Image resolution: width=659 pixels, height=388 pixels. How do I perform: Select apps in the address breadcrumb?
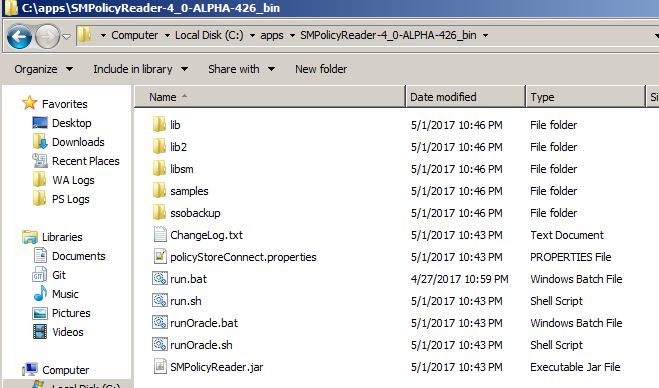[x=272, y=35]
